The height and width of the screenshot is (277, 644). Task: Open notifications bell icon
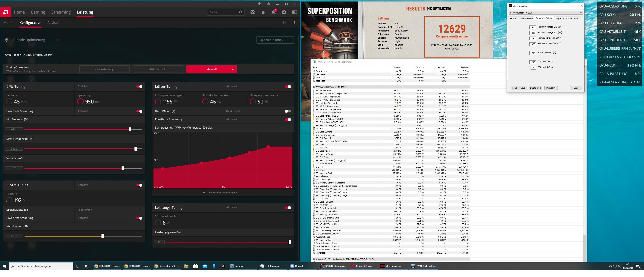click(274, 12)
